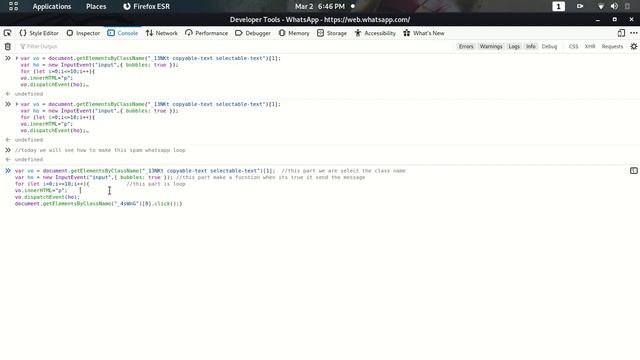Open the What's New tab

point(424,33)
